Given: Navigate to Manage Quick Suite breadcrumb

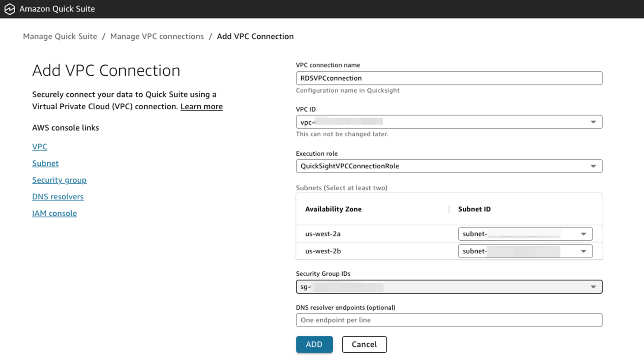Looking at the screenshot, I should pos(60,37).
